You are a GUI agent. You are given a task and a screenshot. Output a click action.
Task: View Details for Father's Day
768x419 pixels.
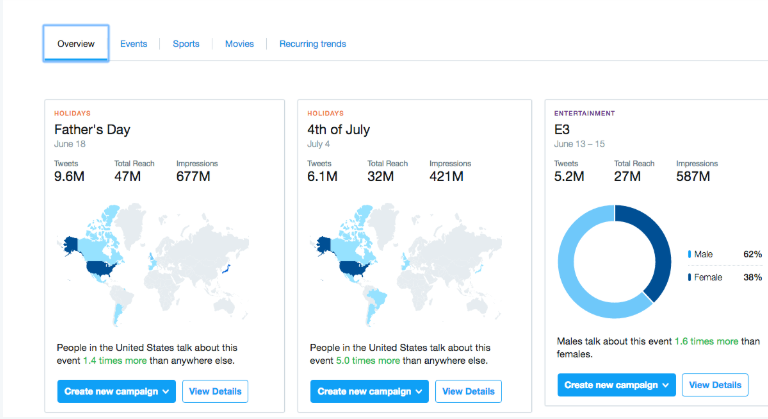215,391
